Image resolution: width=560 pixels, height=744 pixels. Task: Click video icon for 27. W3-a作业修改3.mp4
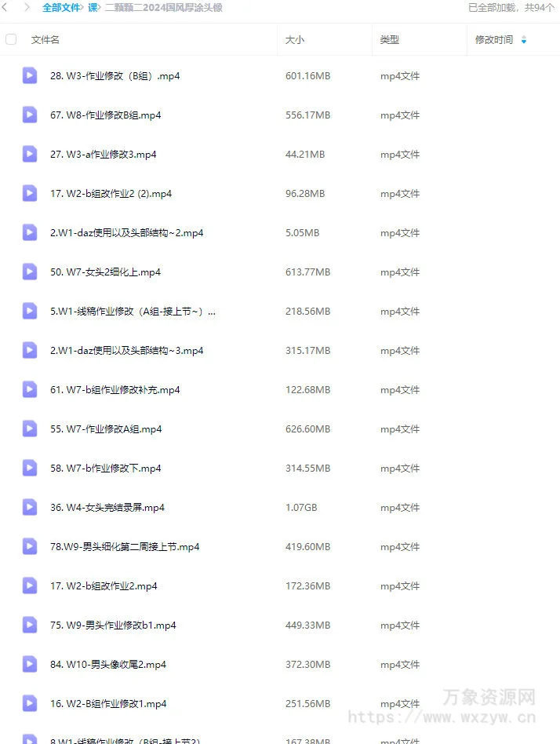tap(29, 154)
